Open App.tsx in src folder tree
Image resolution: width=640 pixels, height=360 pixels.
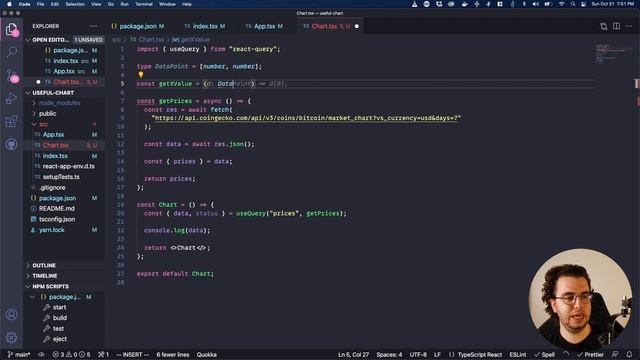[53, 135]
